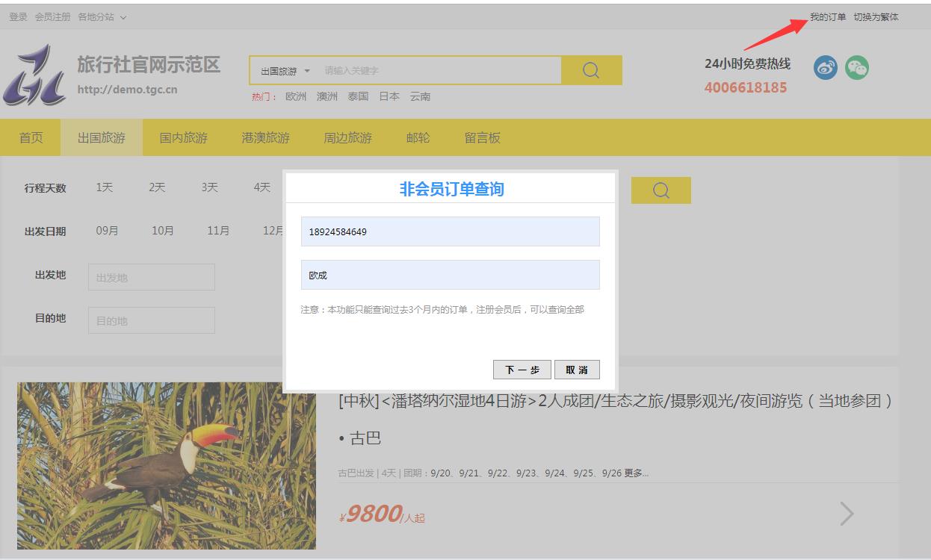Click the keyword search input
931x560 pixels.
point(441,71)
